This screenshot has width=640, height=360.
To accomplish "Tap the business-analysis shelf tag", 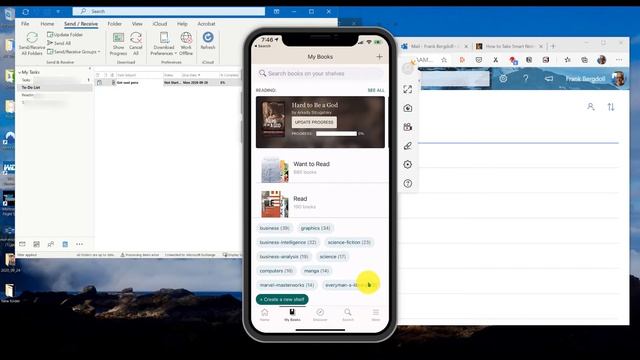I will pos(284,257).
